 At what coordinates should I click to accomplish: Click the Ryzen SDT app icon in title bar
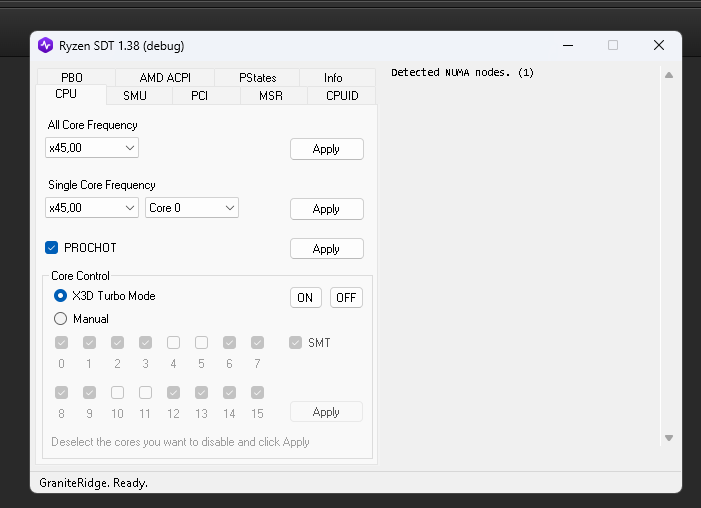(x=46, y=45)
